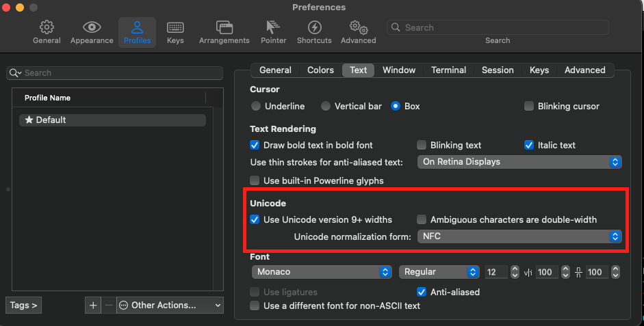
Task: Enable Use built-in Powerline glyphs
Action: 255,180
